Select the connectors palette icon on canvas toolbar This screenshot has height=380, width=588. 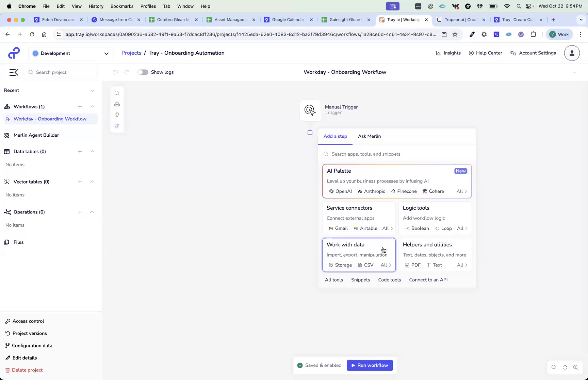click(x=117, y=104)
